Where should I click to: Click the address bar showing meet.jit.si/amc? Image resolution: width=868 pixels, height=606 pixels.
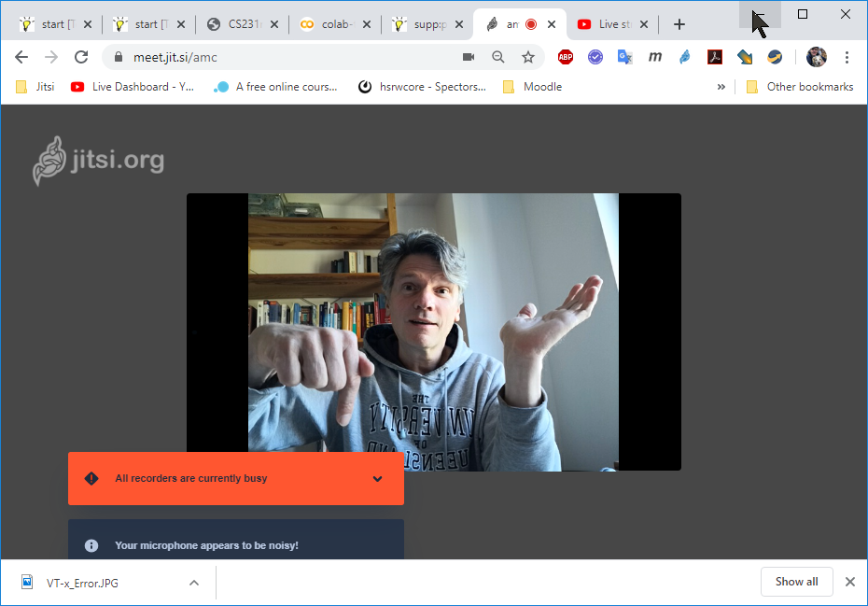tap(280, 57)
